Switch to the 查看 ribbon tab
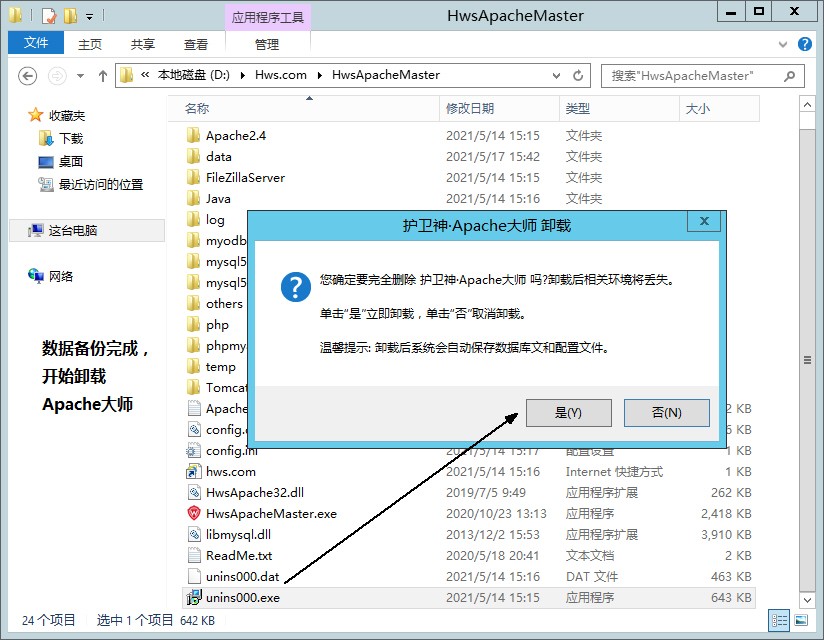The width and height of the screenshot is (824, 640). pos(196,45)
